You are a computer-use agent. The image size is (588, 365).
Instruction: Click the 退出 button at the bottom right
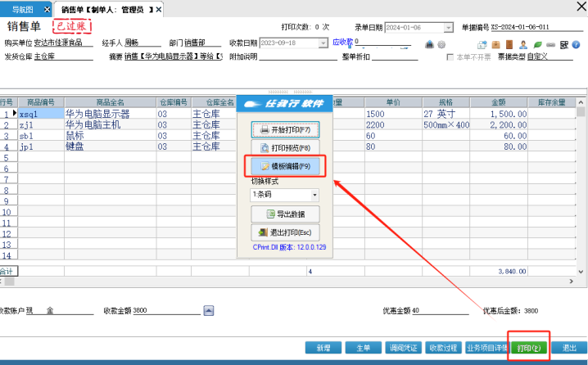coord(569,348)
